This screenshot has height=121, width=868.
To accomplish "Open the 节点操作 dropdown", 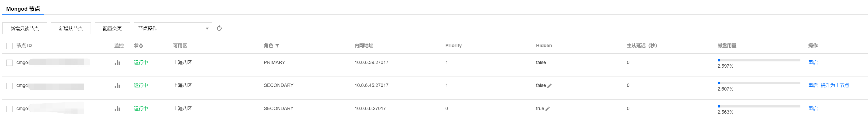I will (173, 28).
